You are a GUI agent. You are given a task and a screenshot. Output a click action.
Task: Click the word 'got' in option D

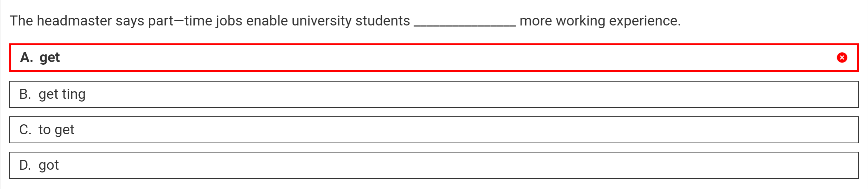(x=49, y=165)
